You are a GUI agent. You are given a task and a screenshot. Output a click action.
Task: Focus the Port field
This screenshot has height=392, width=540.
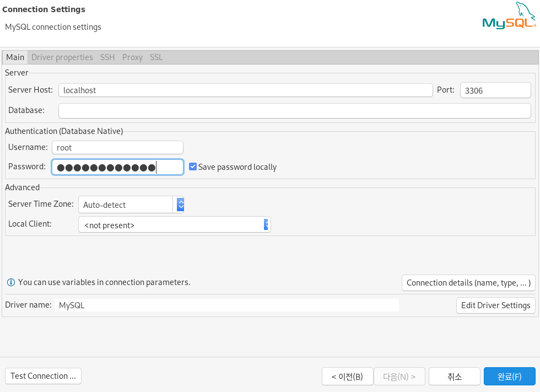click(495, 90)
